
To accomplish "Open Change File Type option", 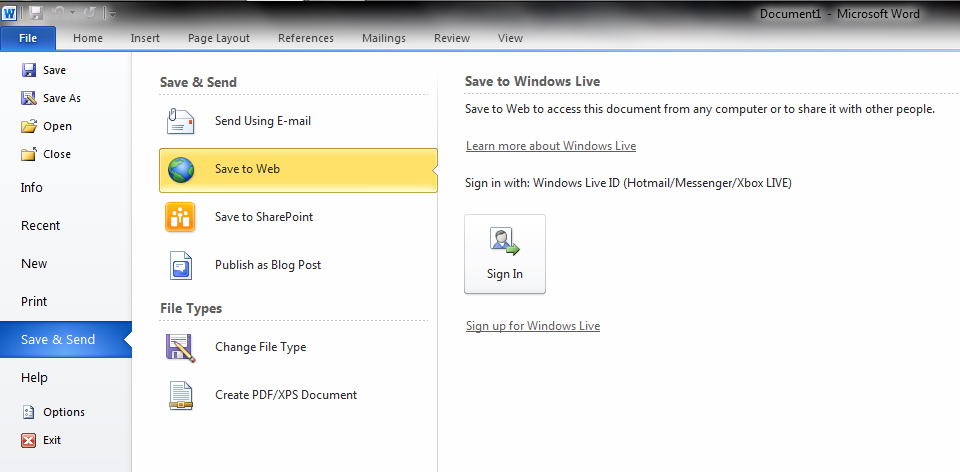I will (260, 347).
